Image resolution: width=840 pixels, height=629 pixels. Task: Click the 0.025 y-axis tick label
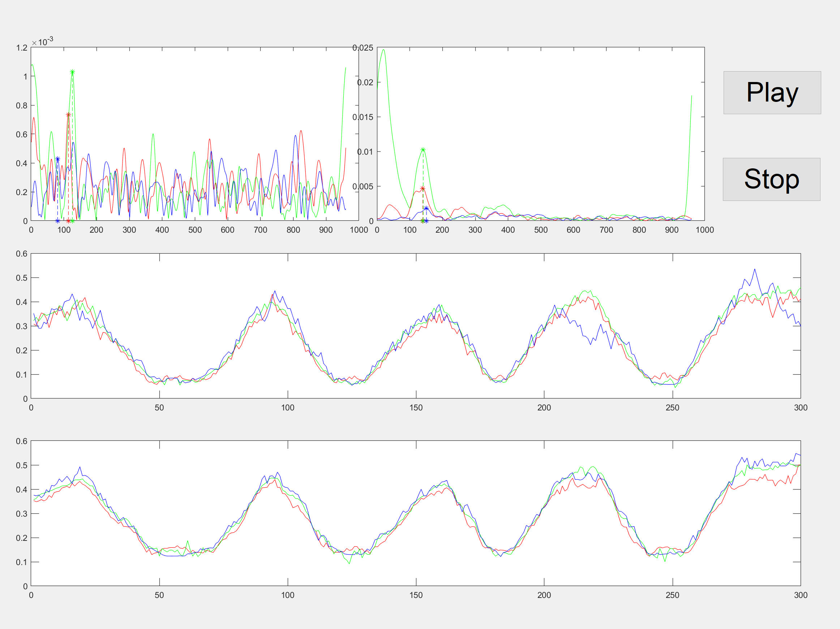pyautogui.click(x=363, y=48)
